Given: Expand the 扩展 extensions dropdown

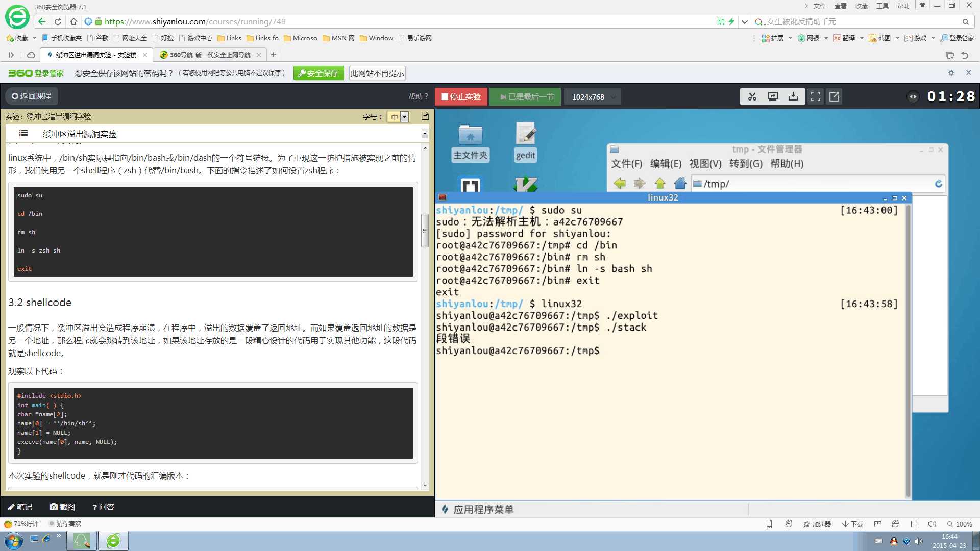Looking at the screenshot, I should (790, 38).
